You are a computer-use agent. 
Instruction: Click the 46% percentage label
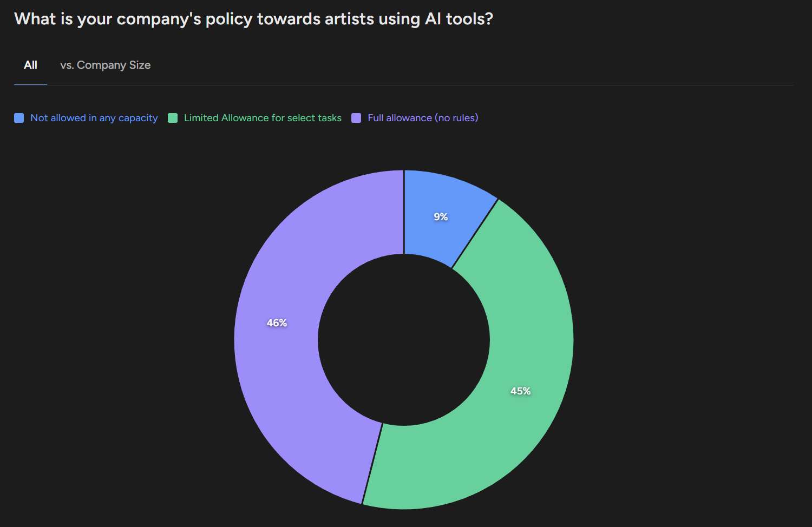277,322
